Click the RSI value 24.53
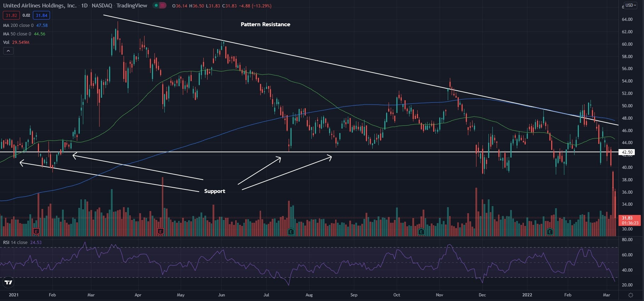Screen dimensions: 644x301 coord(36,243)
